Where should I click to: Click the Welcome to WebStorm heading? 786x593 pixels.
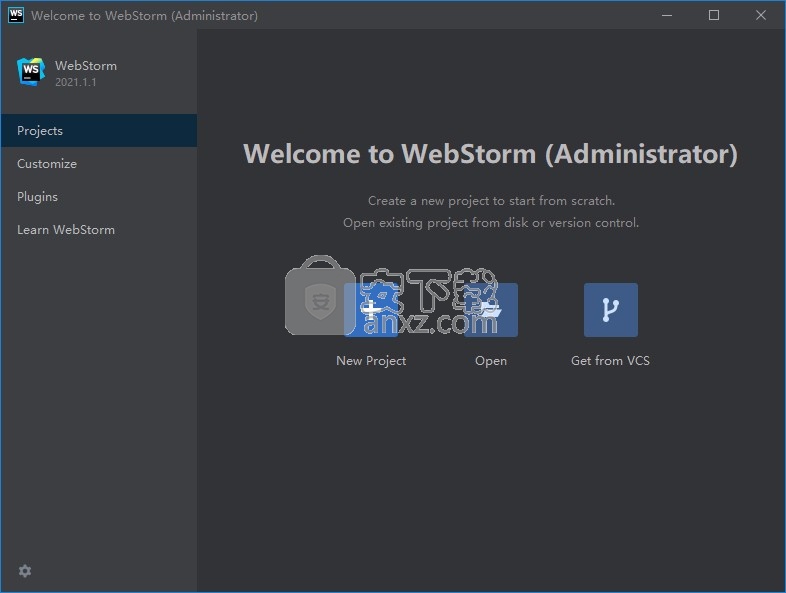click(x=490, y=154)
